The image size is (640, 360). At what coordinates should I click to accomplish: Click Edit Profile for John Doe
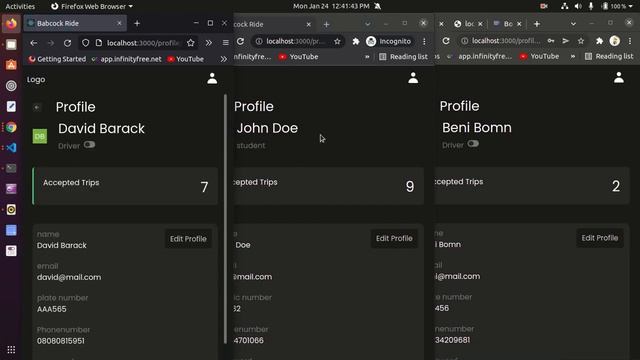[x=394, y=238]
